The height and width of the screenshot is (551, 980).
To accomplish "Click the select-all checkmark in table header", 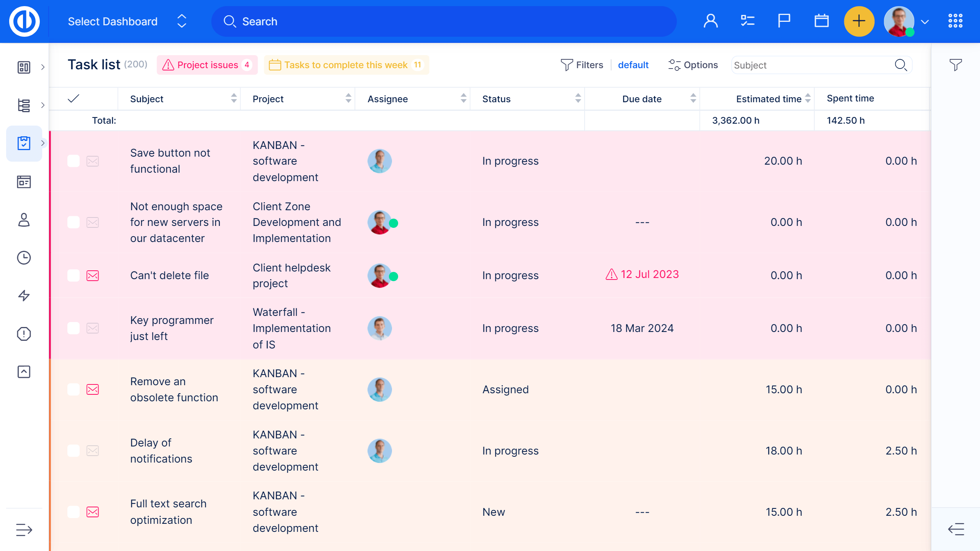I will click(73, 98).
